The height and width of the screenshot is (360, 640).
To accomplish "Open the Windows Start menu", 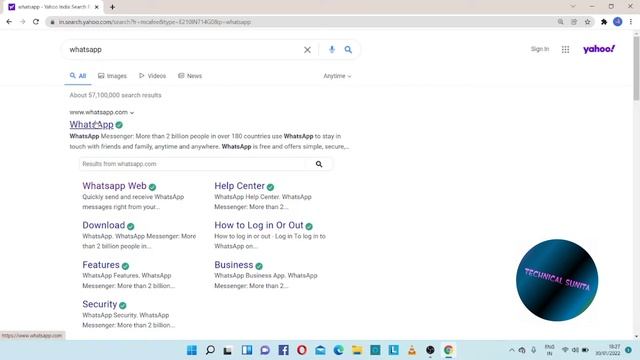I will coord(191,350).
